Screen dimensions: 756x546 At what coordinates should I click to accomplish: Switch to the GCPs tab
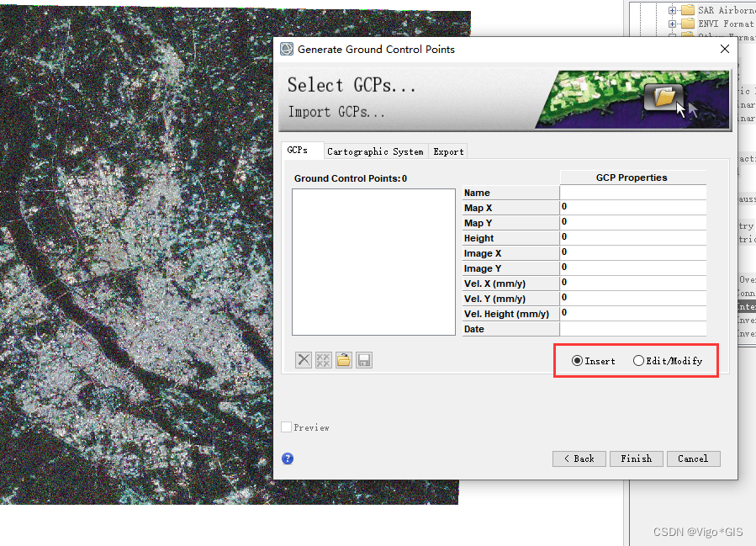[302, 151]
